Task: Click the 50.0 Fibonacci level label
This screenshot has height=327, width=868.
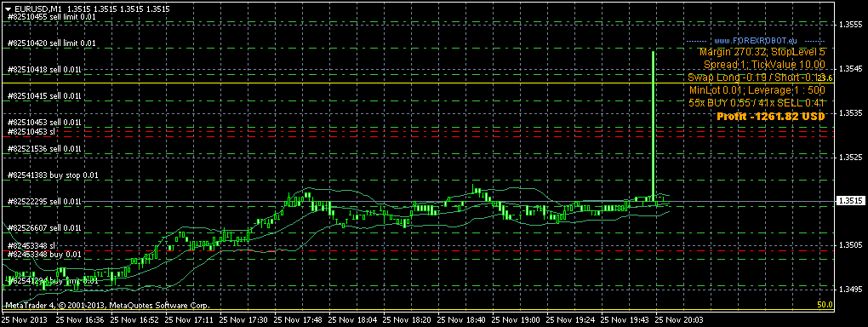Action: coord(825,306)
